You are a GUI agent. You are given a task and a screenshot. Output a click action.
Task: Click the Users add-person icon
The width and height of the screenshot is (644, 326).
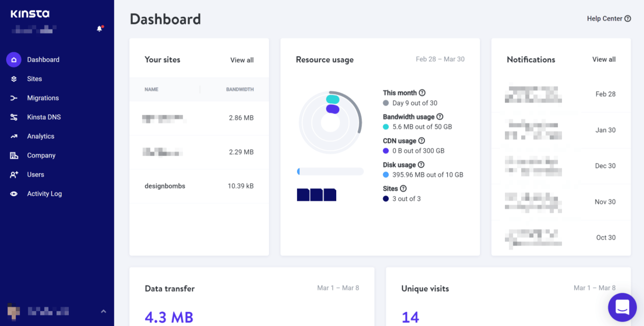14,174
